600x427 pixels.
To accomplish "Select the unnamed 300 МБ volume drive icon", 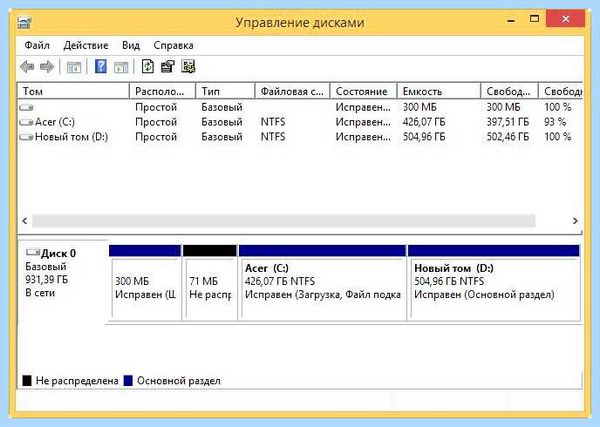I will 26,108.
